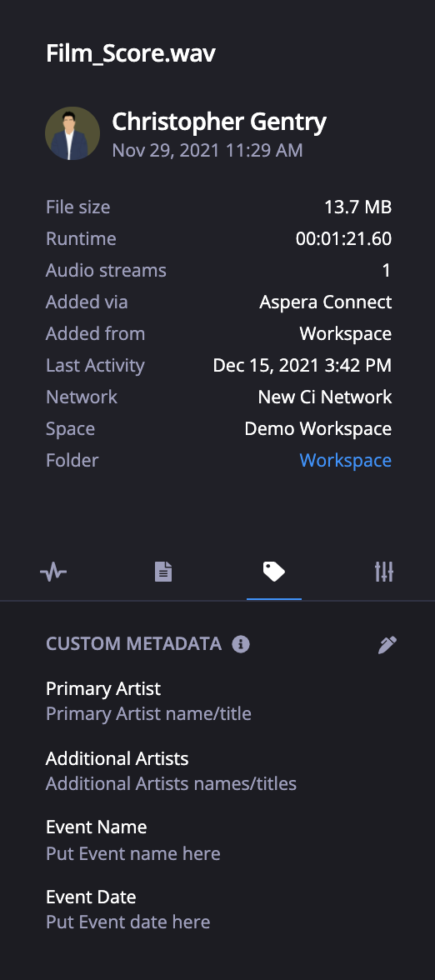Click the Custom Metadata info icon
435x980 pixels.
click(x=241, y=643)
